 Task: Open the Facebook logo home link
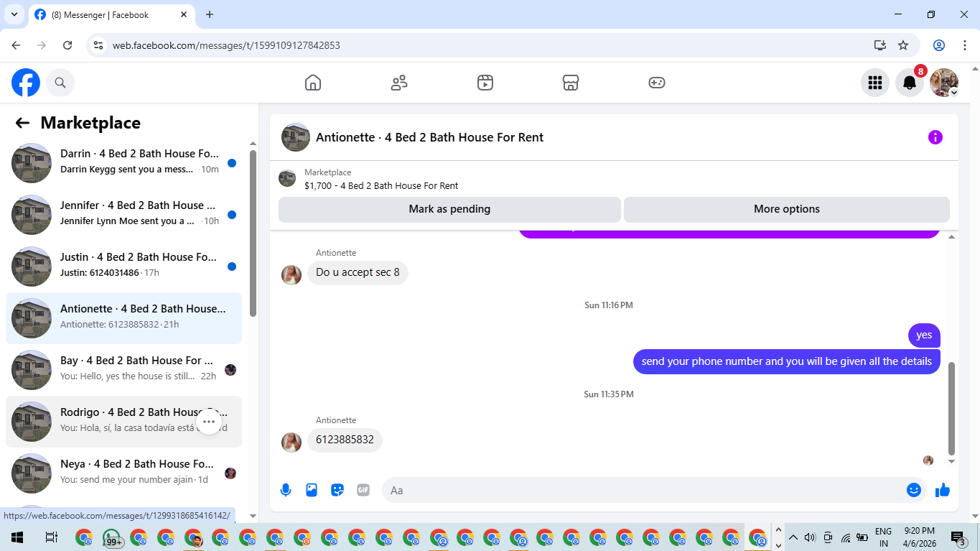pos(26,83)
